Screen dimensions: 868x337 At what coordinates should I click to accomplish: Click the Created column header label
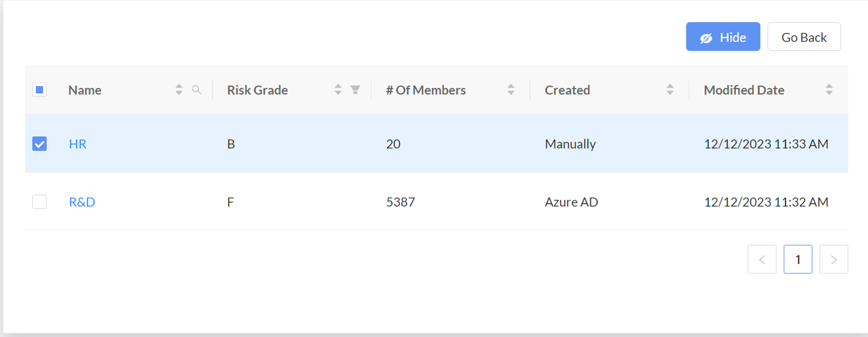pyautogui.click(x=568, y=90)
